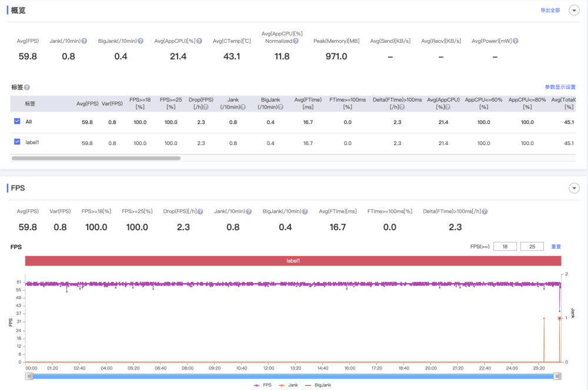Viewport: 588px width, 390px height.
Task: Toggle the label1 row checkbox
Action: point(17,142)
